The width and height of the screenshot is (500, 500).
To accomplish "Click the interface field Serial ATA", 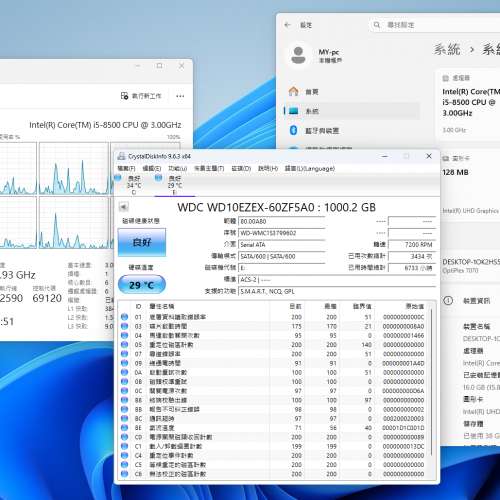I will [x=282, y=245].
